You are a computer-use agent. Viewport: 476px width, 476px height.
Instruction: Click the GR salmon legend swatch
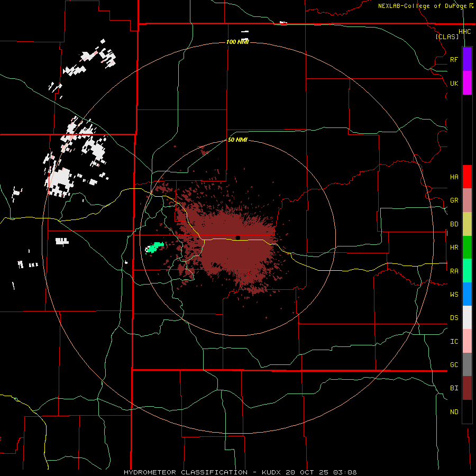click(467, 200)
